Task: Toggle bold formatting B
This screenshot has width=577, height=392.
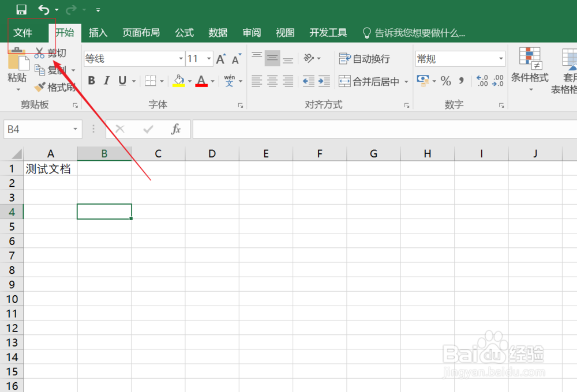Action: [92, 81]
